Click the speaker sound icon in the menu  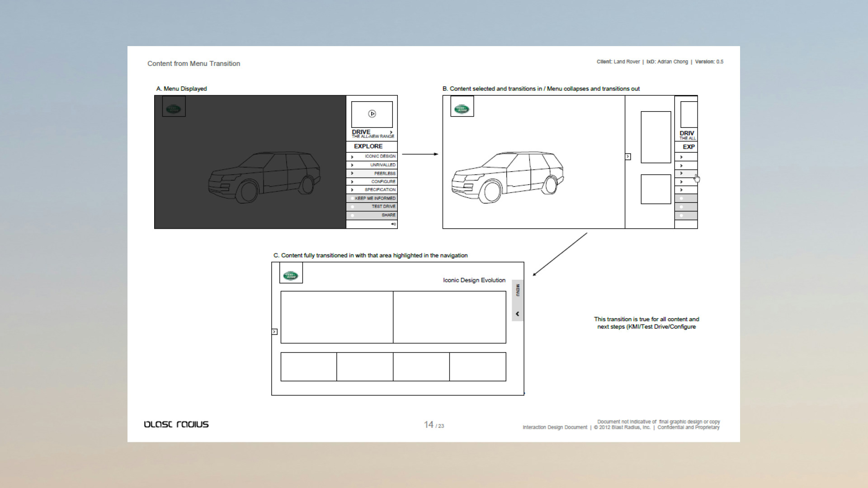coord(393,224)
